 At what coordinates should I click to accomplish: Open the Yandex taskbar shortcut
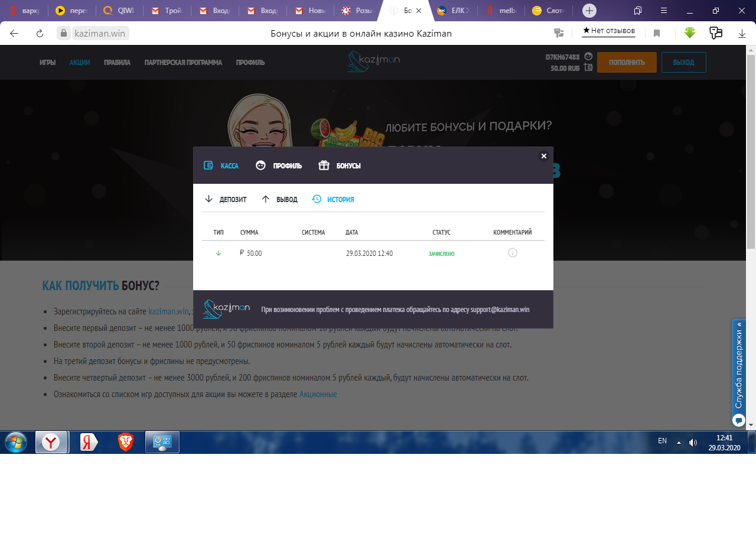tap(89, 442)
